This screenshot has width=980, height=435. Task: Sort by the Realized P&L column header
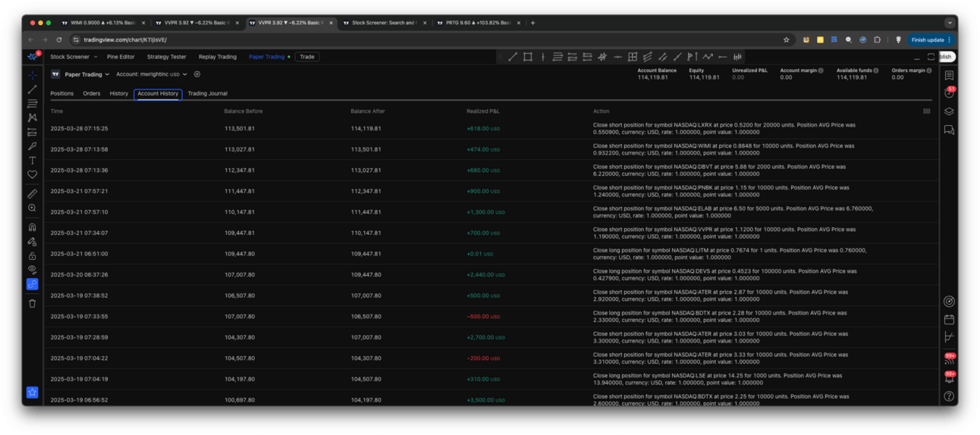(483, 111)
